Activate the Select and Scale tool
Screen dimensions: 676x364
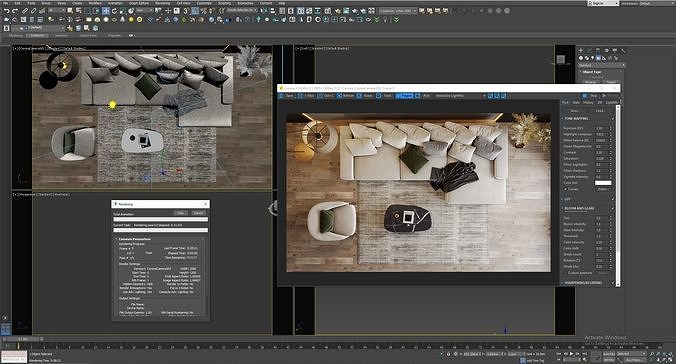pos(123,10)
